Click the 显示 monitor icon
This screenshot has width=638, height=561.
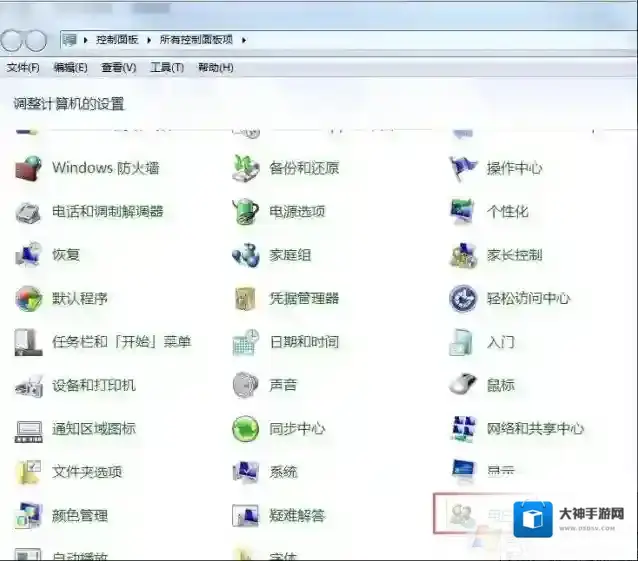[463, 472]
